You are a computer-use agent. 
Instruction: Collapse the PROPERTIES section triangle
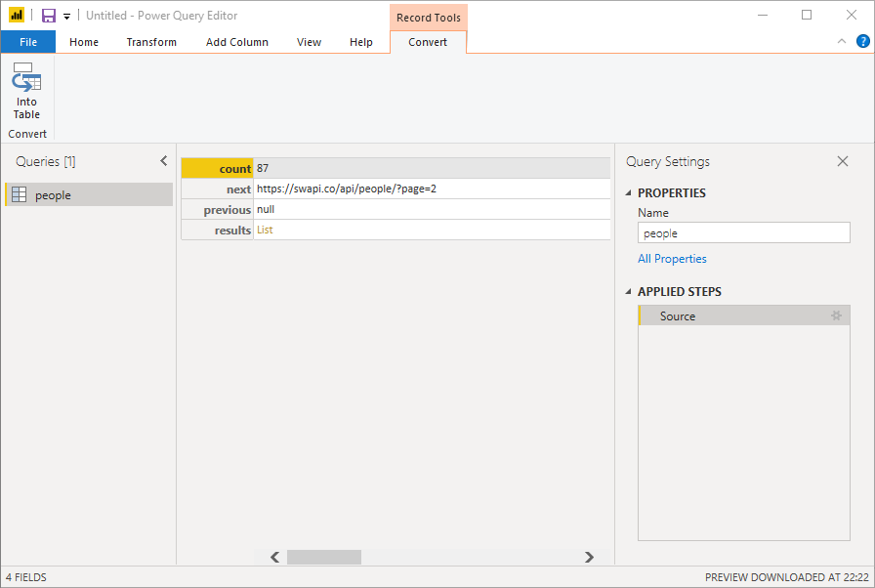coord(628,193)
